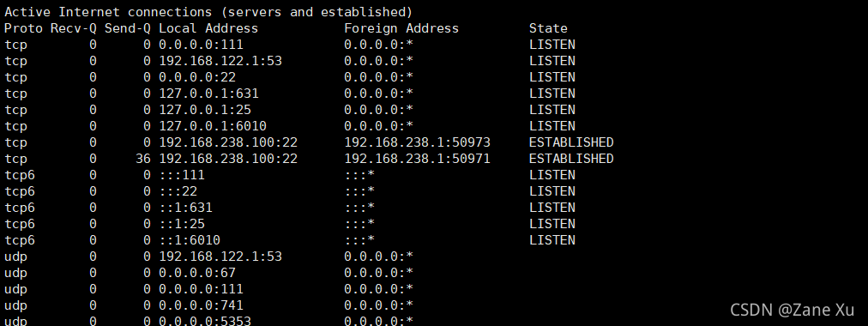Select foreign address 192.168.238.1:50971
868x326 pixels.
(x=418, y=159)
